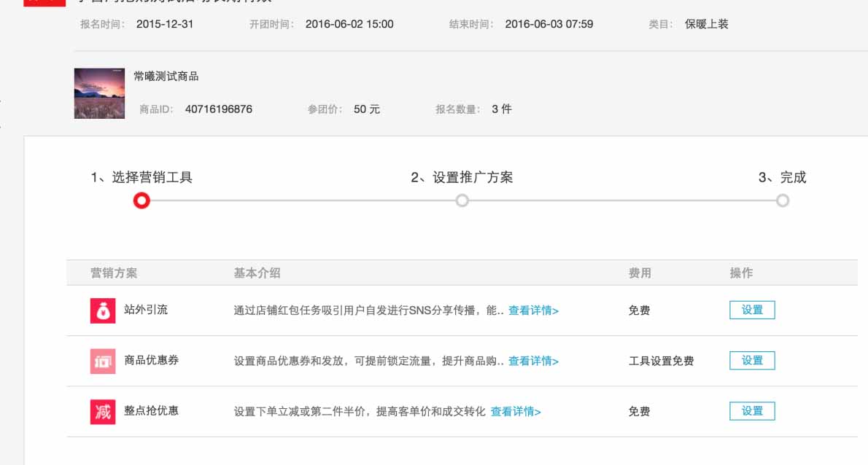This screenshot has height=465, width=868.
Task: Click the 工具设置免费 fee cell
Action: pos(662,361)
